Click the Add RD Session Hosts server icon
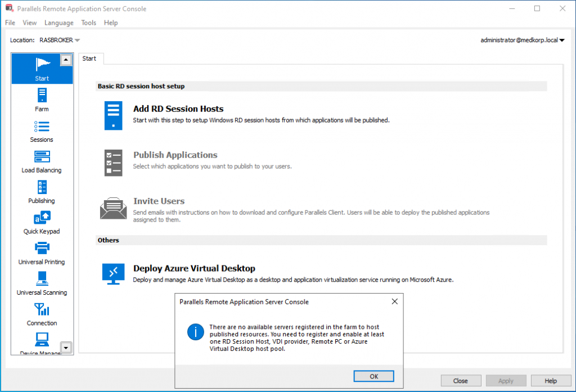The width and height of the screenshot is (576, 392). [x=113, y=116]
